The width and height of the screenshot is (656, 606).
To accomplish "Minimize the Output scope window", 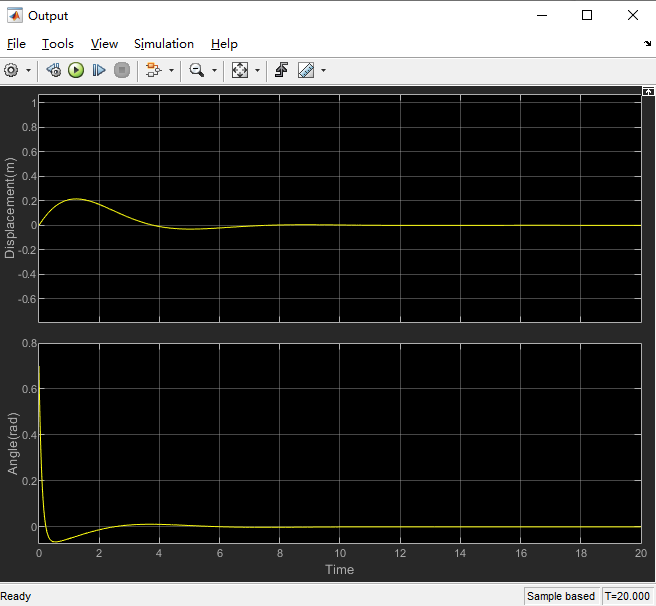I will click(542, 15).
